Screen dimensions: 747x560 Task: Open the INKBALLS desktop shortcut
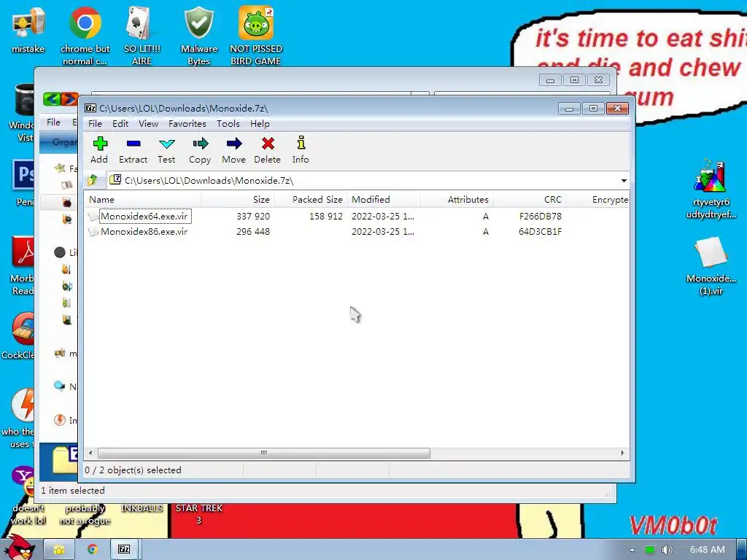142,508
